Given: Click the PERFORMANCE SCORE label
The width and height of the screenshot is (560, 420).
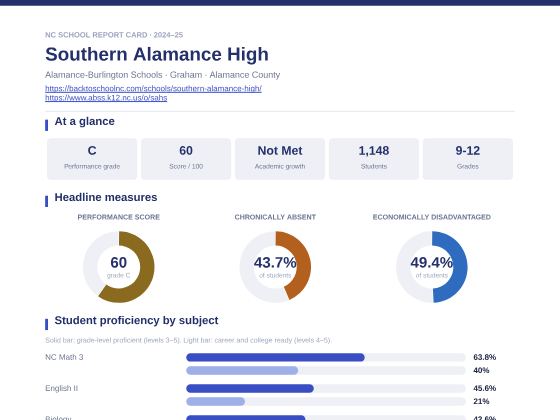Looking at the screenshot, I should [x=119, y=217].
